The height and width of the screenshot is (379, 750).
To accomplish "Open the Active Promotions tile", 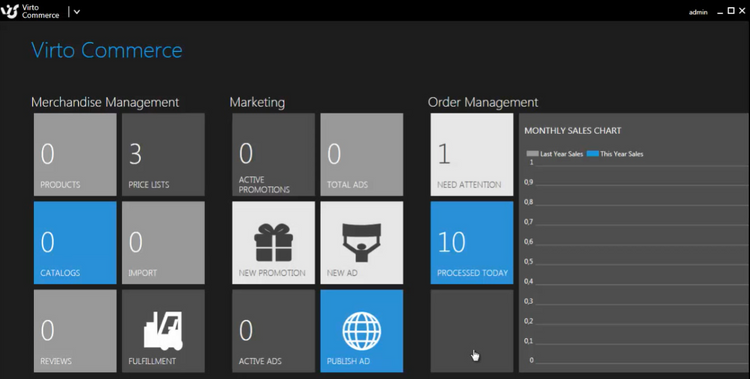I will (x=274, y=155).
